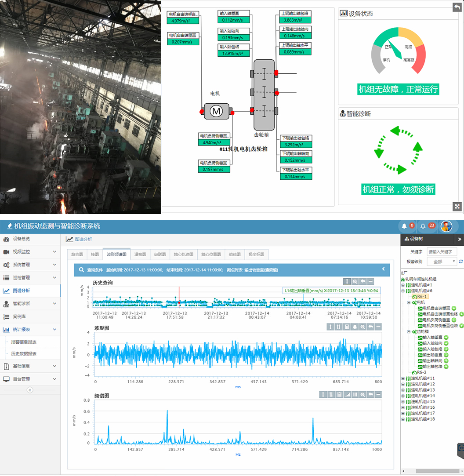Click the 关键字 search input field

(442, 252)
